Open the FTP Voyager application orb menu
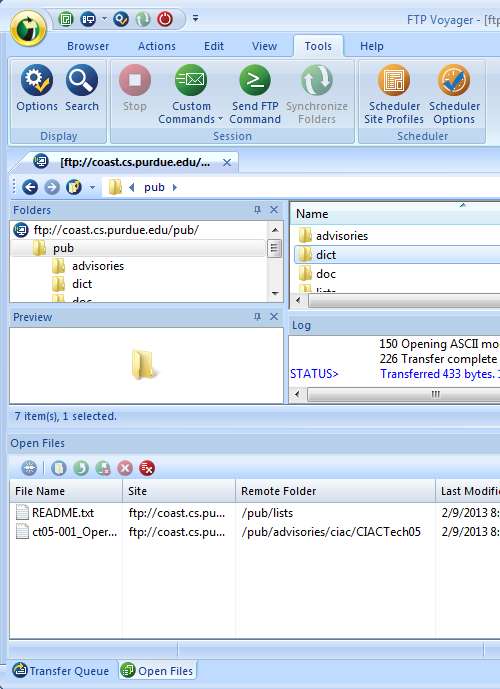This screenshot has height=689, width=500. (x=29, y=29)
